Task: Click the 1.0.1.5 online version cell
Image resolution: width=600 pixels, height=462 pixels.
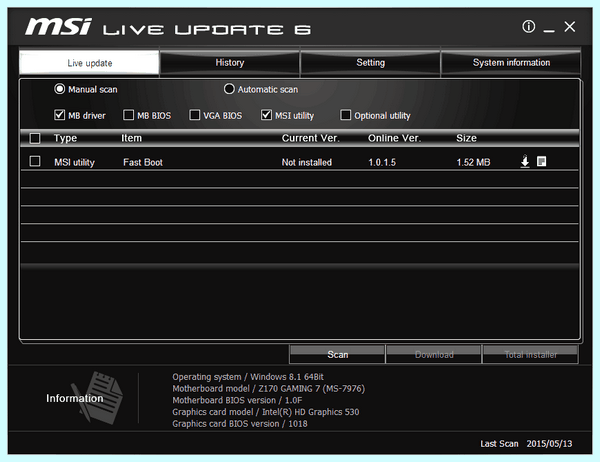Action: pyautogui.click(x=382, y=162)
